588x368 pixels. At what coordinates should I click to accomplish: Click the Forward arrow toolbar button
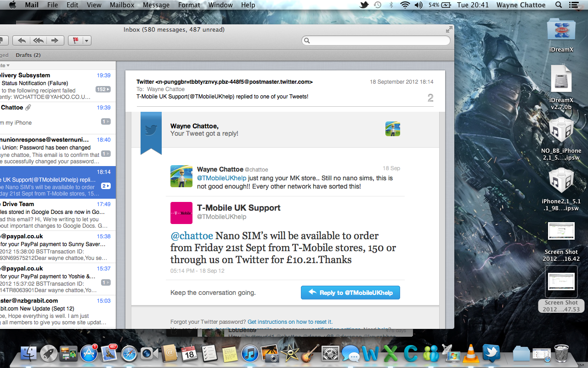(x=55, y=40)
